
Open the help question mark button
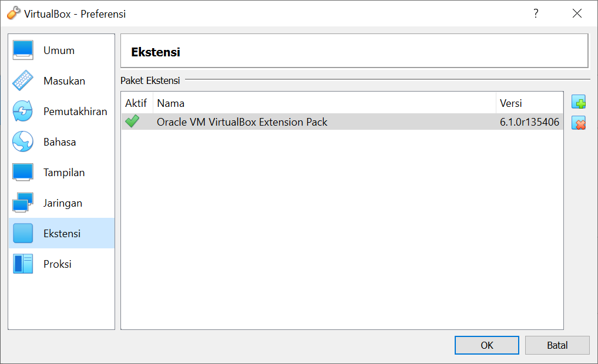click(x=536, y=14)
